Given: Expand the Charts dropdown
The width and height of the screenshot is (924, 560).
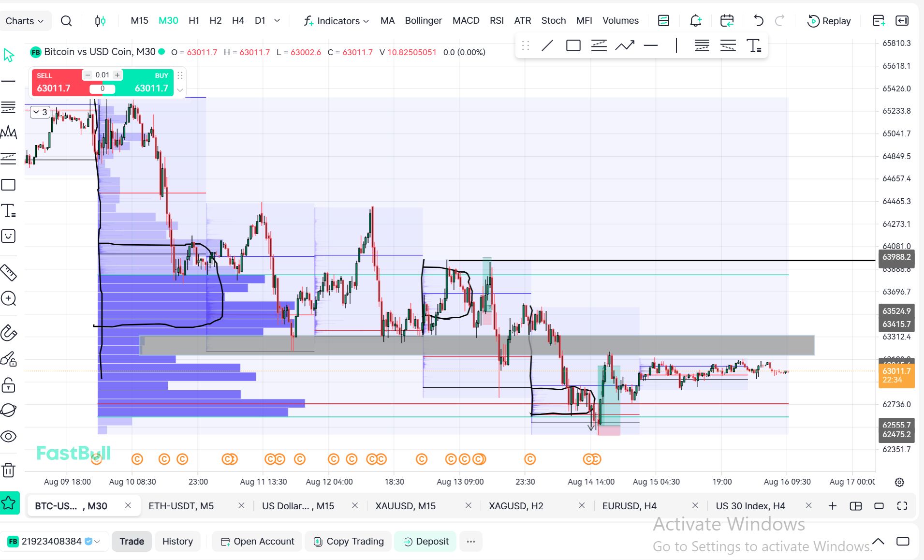Looking at the screenshot, I should point(25,21).
